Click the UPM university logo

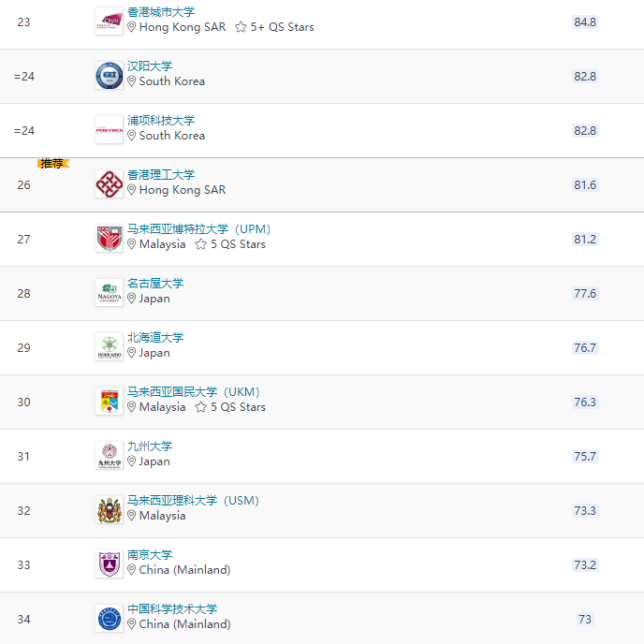click(x=109, y=238)
